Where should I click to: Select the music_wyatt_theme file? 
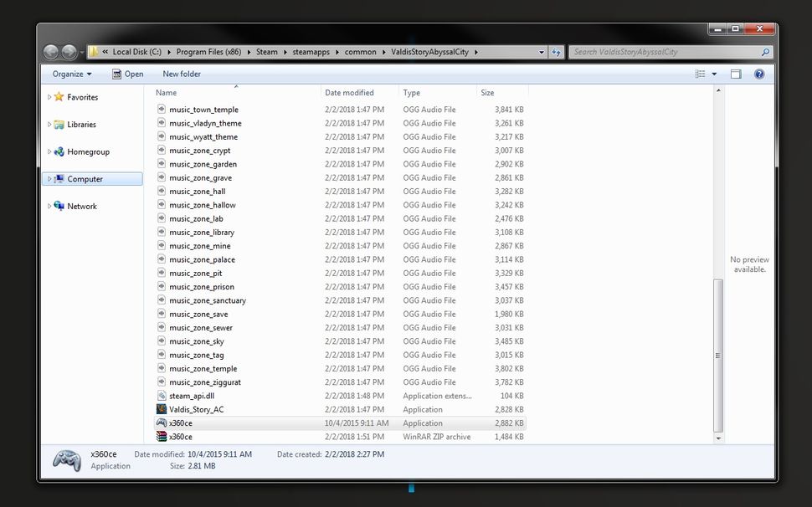tap(203, 136)
